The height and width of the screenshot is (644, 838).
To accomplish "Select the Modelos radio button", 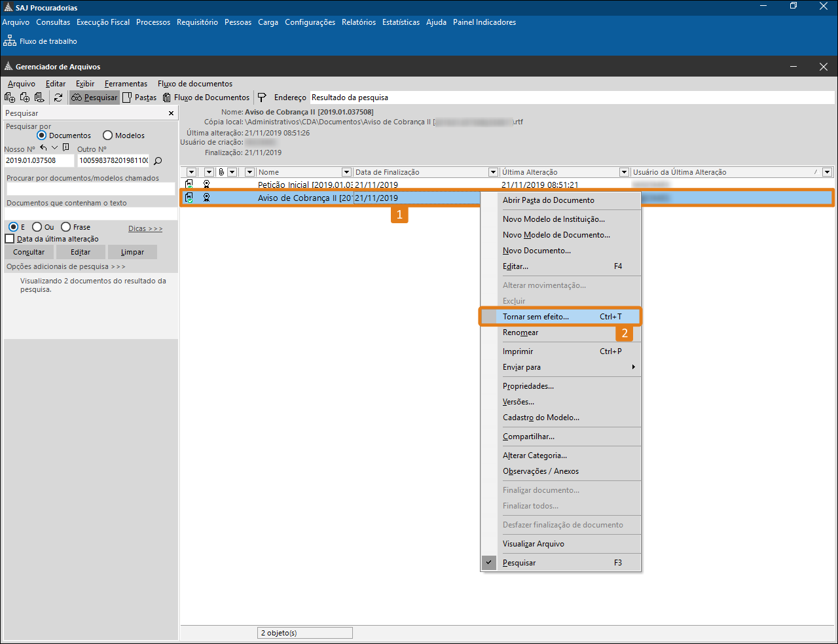I will [x=108, y=135].
